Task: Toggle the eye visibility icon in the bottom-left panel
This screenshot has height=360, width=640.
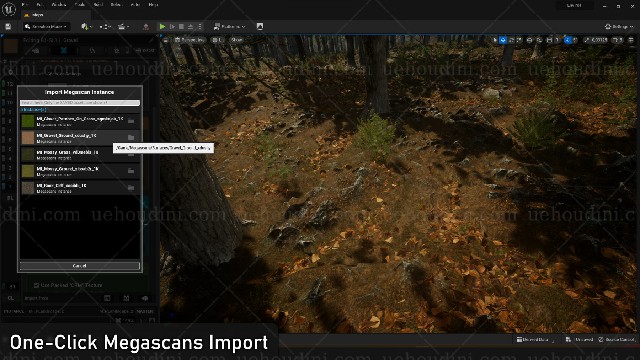Action: pos(145,298)
